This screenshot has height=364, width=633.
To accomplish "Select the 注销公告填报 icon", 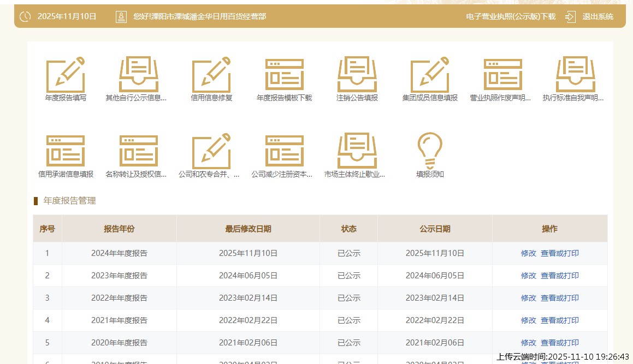I will tap(357, 75).
